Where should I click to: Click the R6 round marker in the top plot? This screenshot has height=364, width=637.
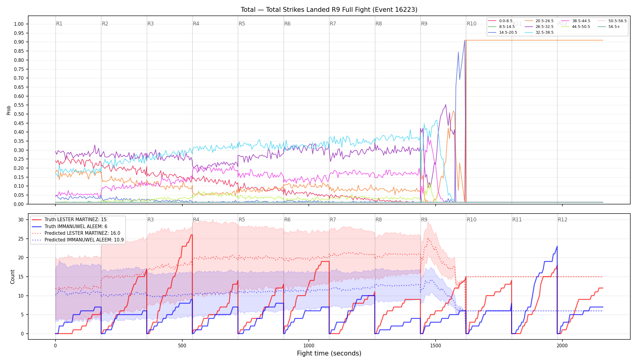tap(287, 24)
